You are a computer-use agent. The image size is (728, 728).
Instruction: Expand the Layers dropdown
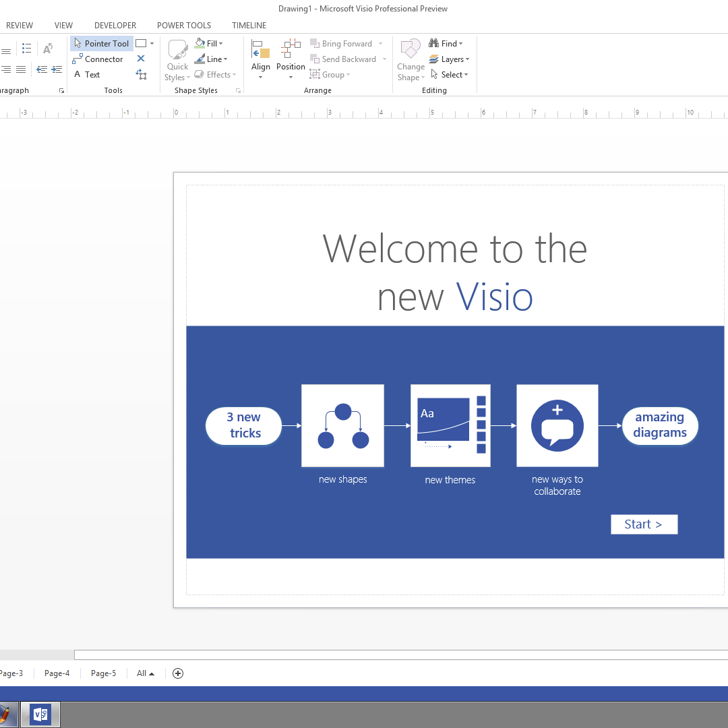coord(450,59)
